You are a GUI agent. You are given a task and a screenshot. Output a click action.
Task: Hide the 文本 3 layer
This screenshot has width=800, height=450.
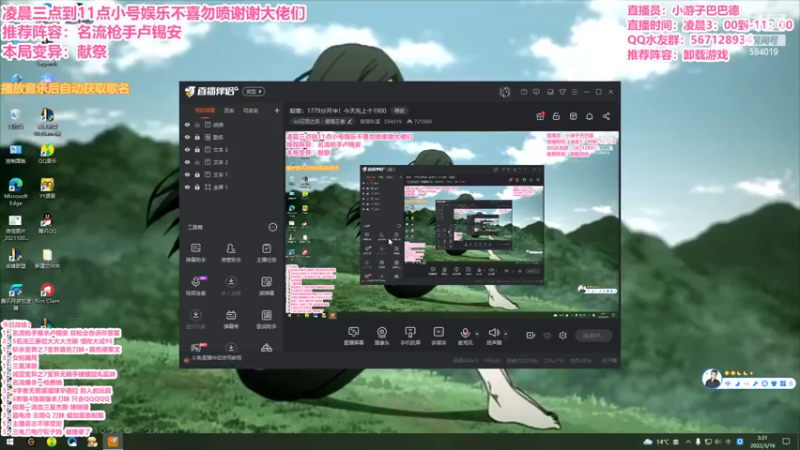click(187, 149)
